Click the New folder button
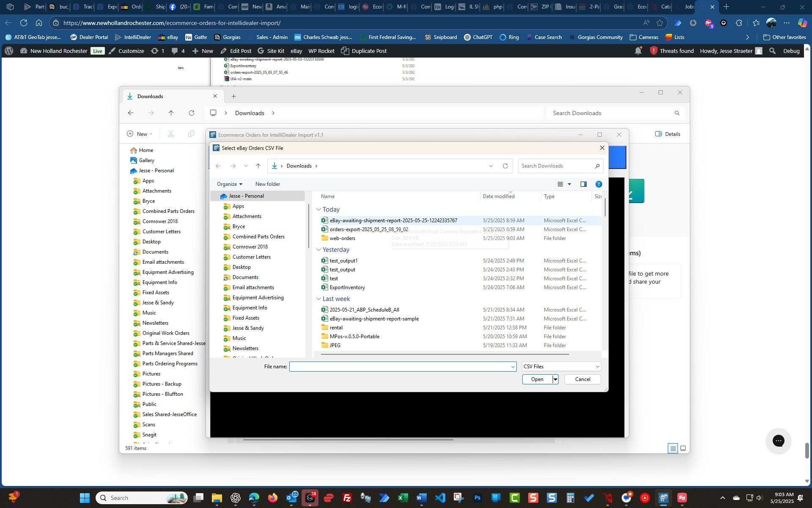 tap(267, 184)
